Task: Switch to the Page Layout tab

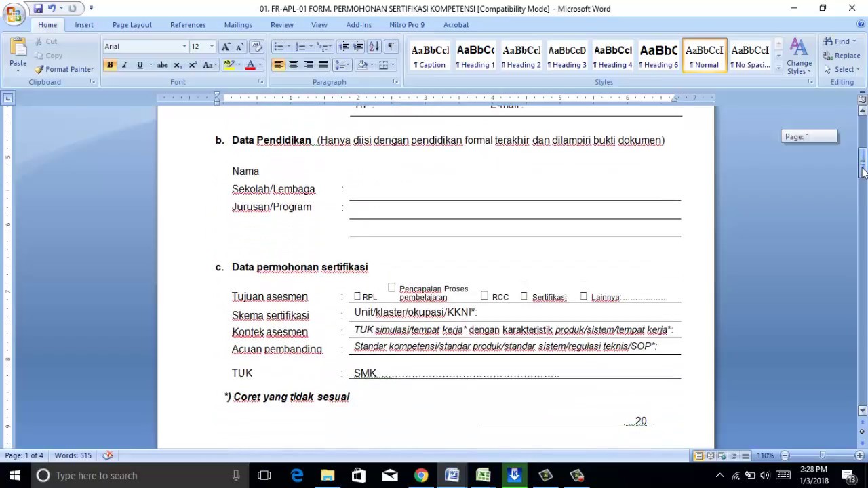Action: click(132, 25)
